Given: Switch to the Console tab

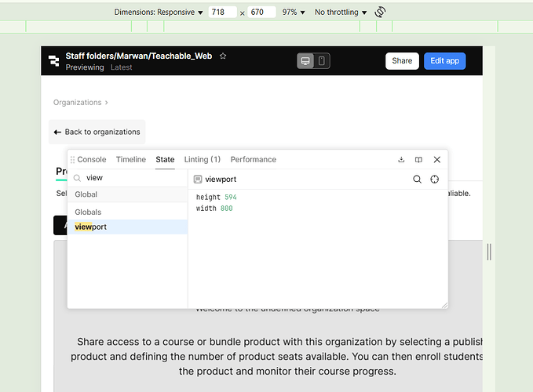Looking at the screenshot, I should 91,159.
